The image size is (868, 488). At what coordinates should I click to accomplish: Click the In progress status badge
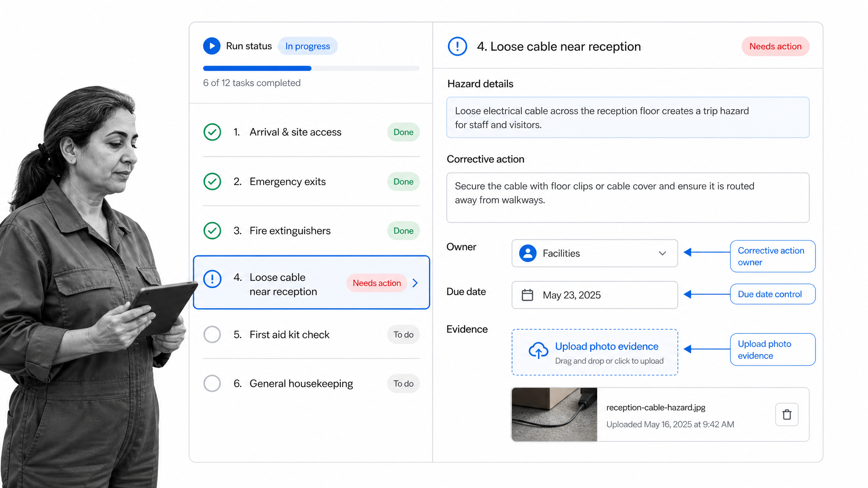pyautogui.click(x=307, y=46)
